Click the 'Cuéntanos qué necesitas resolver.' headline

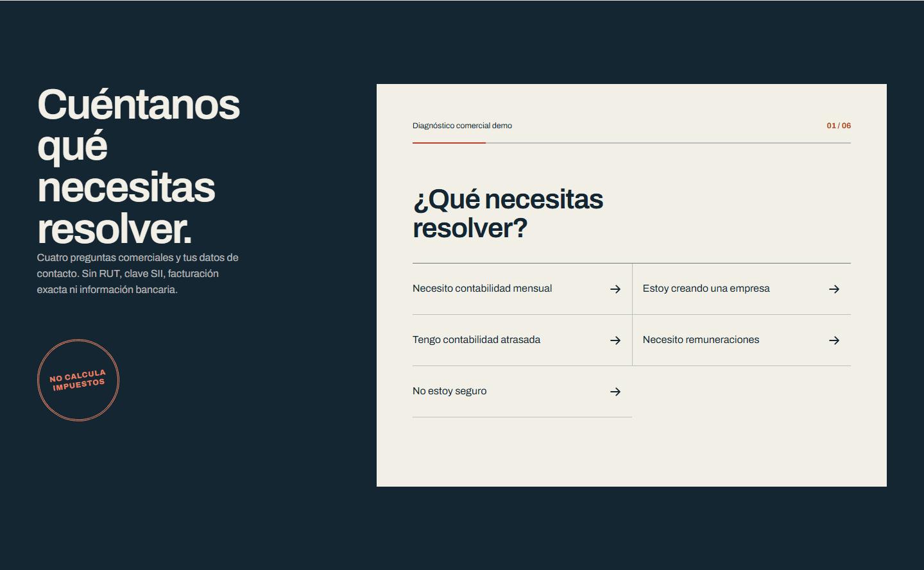point(139,166)
